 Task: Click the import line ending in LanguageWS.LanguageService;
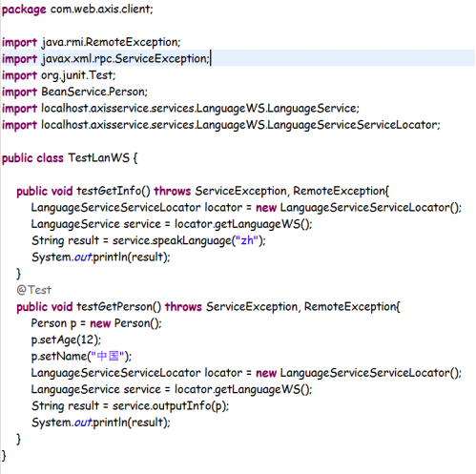click(180, 109)
